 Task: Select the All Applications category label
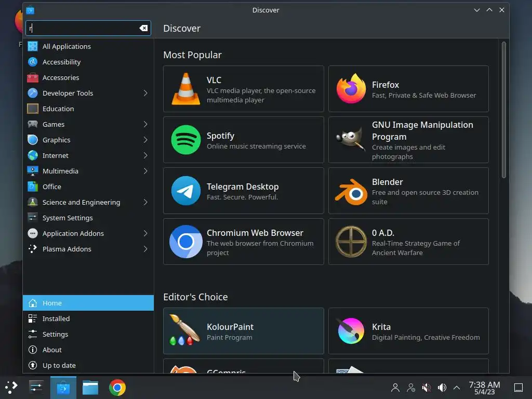66,46
